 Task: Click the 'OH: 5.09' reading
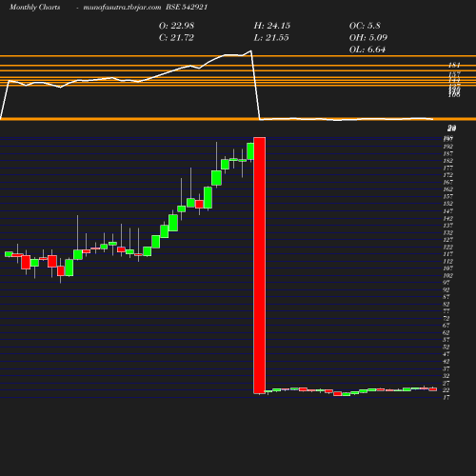pos(368,37)
